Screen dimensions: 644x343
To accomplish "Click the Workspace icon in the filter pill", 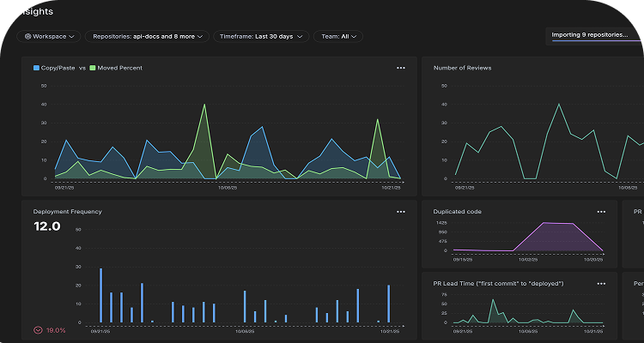I will [x=28, y=37].
